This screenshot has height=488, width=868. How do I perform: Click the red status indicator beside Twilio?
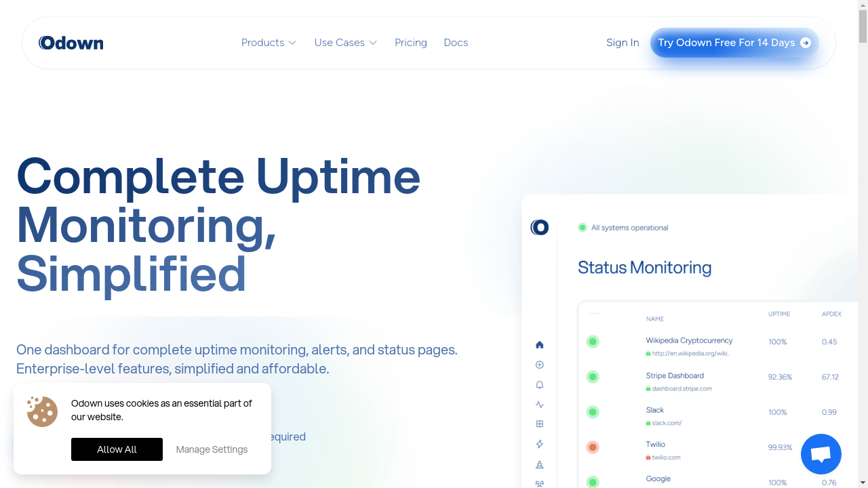point(593,447)
